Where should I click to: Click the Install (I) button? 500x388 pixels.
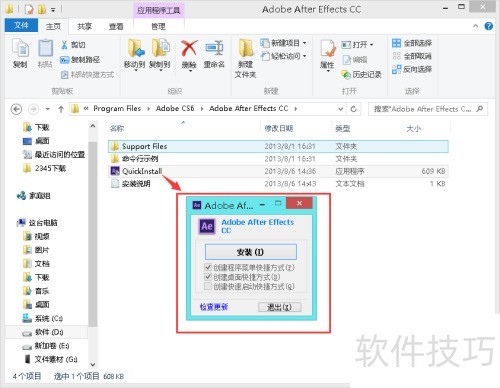point(251,252)
